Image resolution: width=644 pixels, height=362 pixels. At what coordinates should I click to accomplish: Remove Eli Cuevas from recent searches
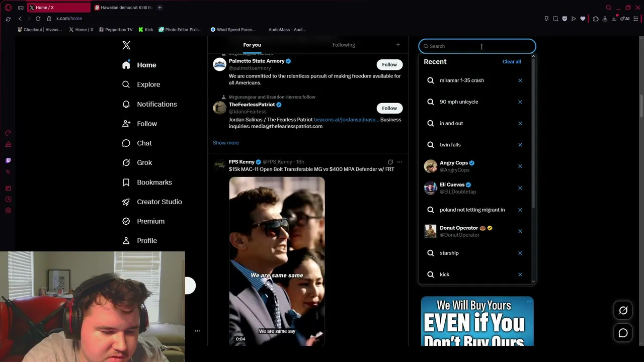[x=520, y=188]
